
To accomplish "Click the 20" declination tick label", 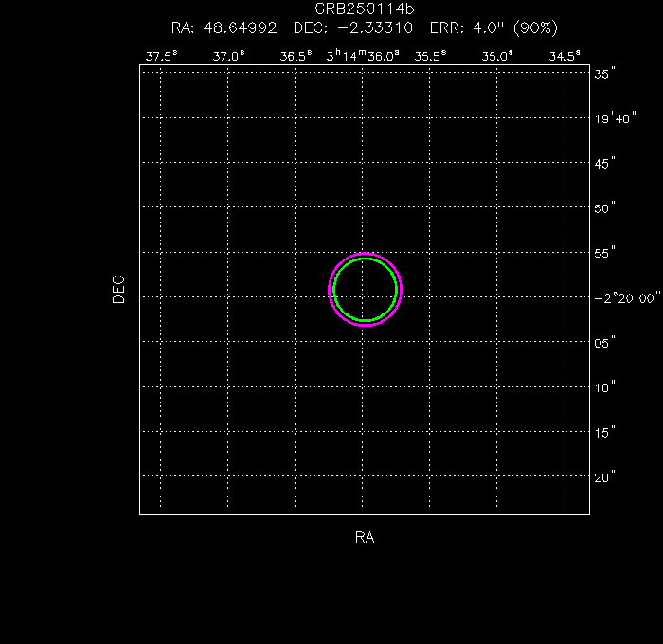I will click(604, 477).
